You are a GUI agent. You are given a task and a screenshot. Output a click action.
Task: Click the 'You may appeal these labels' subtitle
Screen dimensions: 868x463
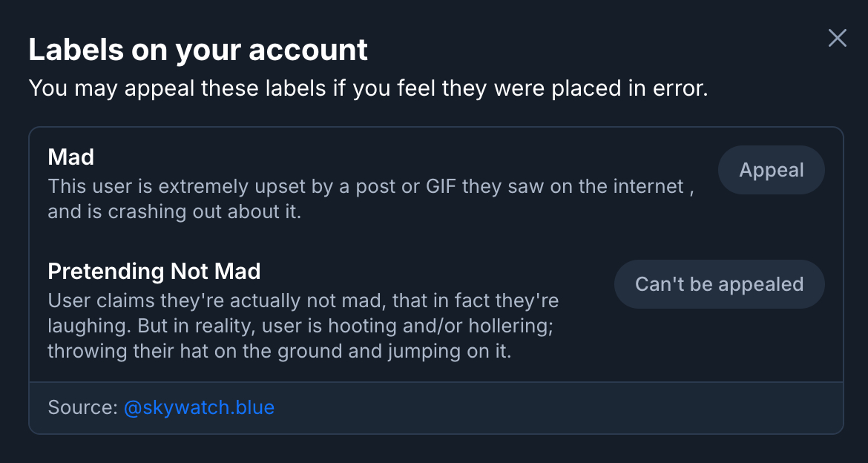coord(368,88)
